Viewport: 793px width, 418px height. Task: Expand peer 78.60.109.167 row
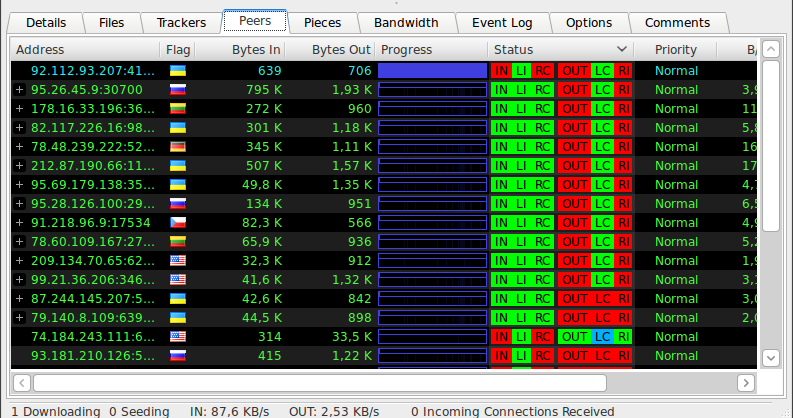coord(19,242)
